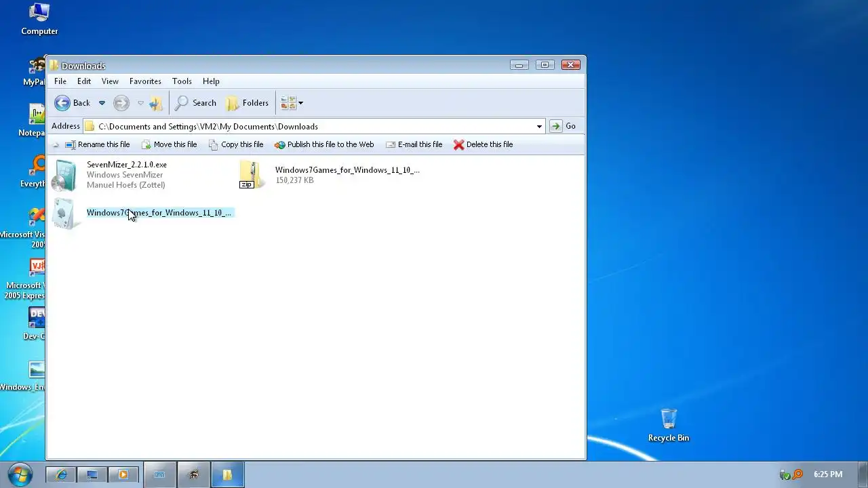
Task: Click the Show Desktop quick launch icon
Action: (92, 475)
